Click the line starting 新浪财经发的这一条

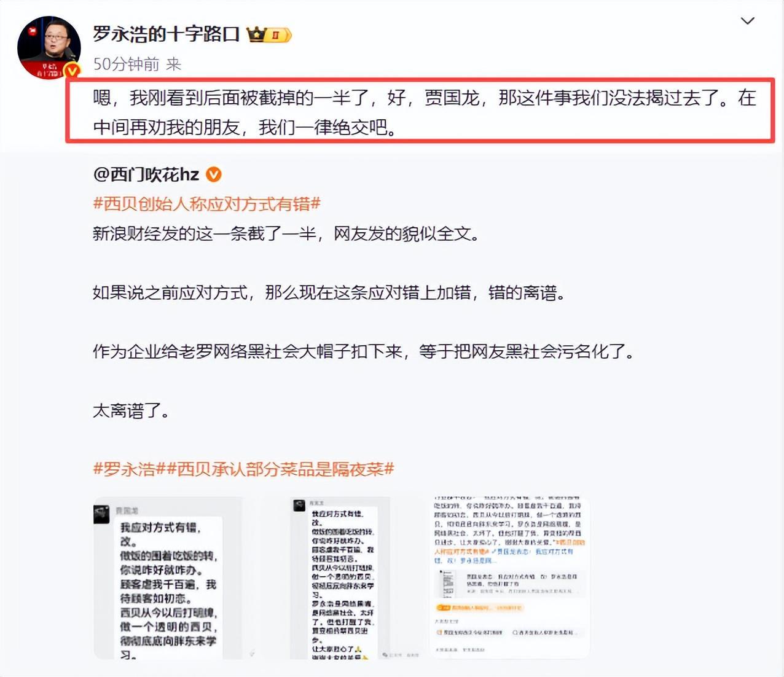[286, 233]
